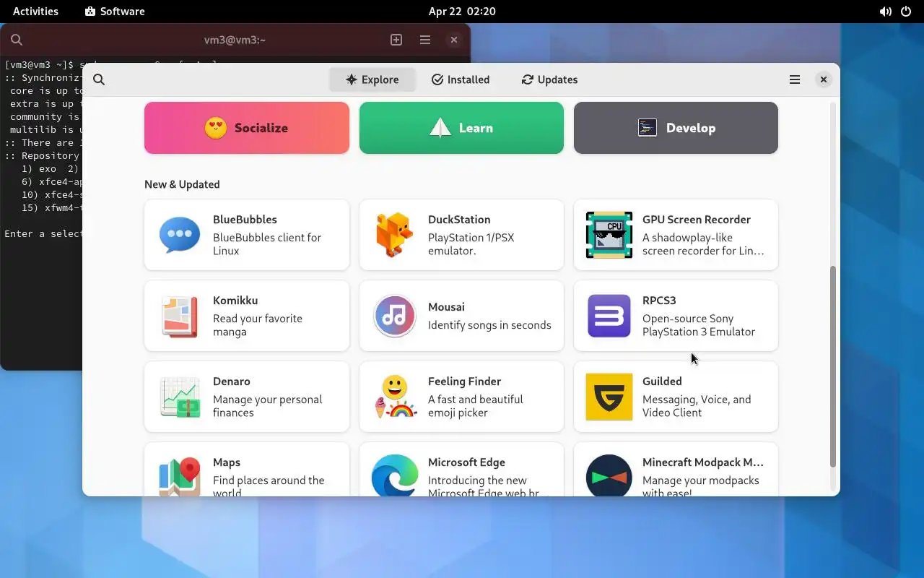Click the BlueBubbles app icon
Image resolution: width=924 pixels, height=578 pixels.
coord(180,235)
